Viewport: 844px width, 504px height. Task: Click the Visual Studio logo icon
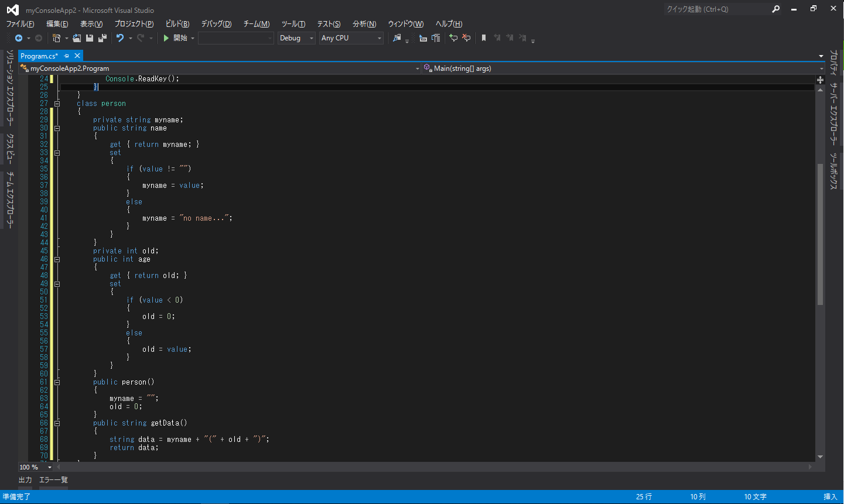pyautogui.click(x=12, y=9)
